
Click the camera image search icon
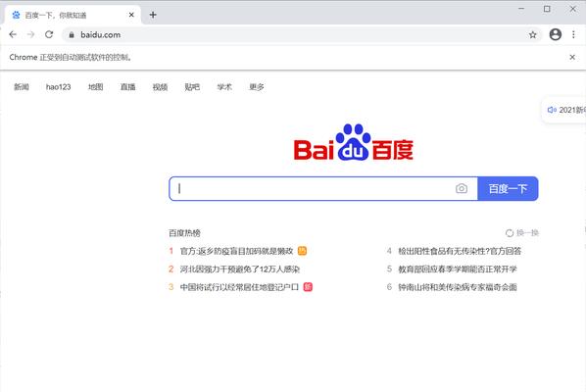(462, 189)
